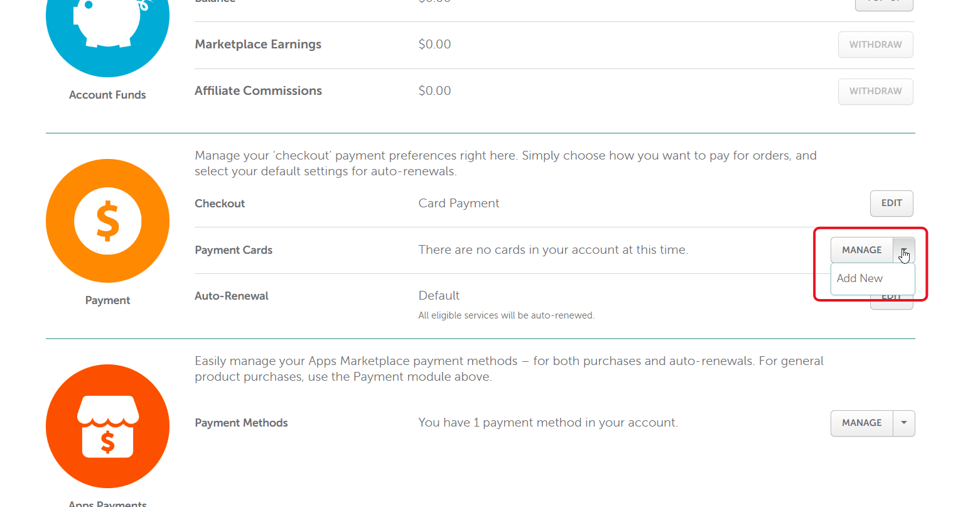The image size is (980, 507).
Task: Click Manage button for Payment Methods
Action: coord(862,423)
